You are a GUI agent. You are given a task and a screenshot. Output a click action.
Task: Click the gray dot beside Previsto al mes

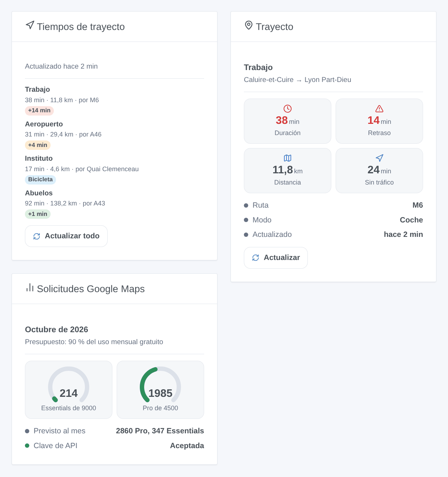point(27,431)
